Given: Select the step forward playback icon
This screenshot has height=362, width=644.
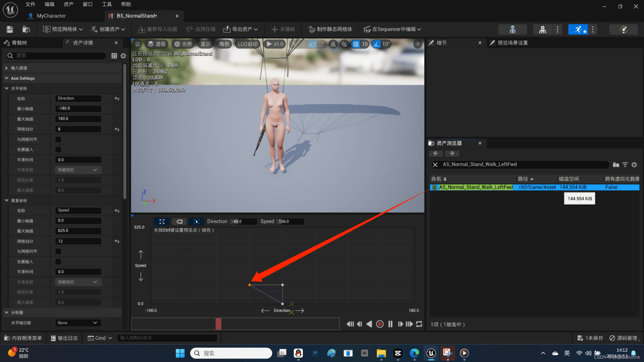Looking at the screenshot, I should click(x=400, y=324).
